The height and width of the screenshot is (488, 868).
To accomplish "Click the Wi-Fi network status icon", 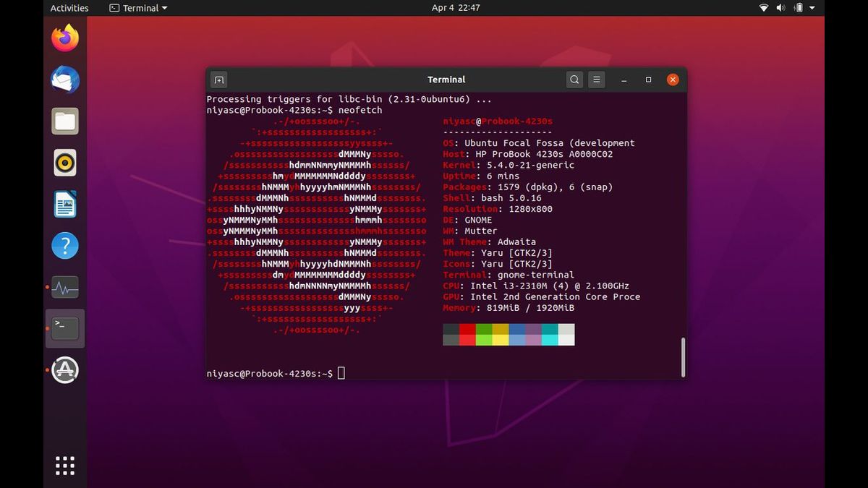I will 764,8.
